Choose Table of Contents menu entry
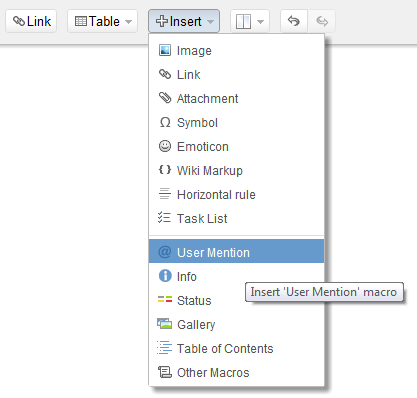 [236, 348]
